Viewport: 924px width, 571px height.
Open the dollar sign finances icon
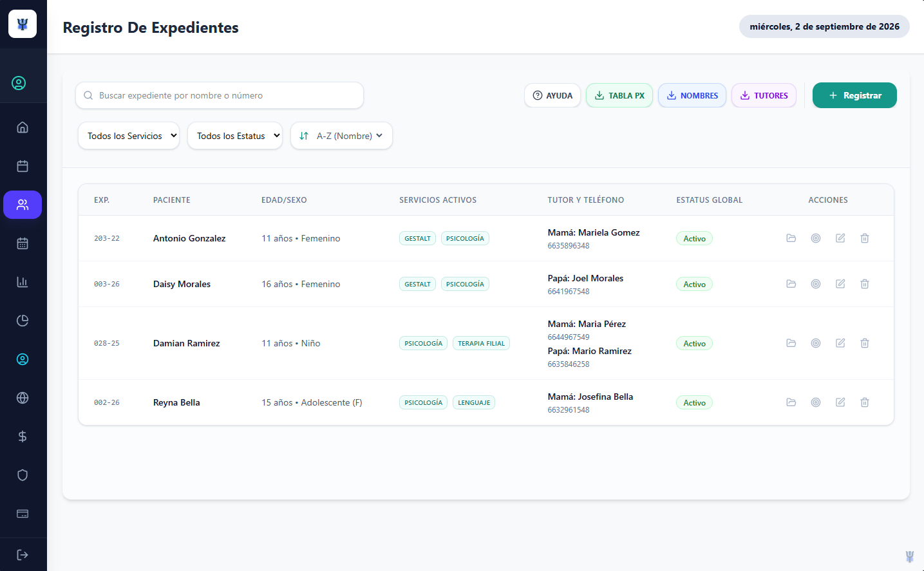(x=23, y=436)
